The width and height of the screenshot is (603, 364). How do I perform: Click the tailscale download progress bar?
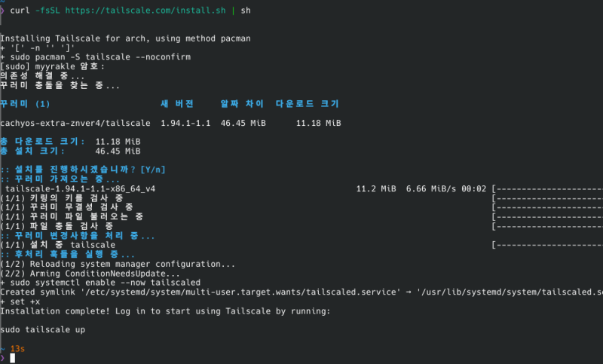click(546, 188)
